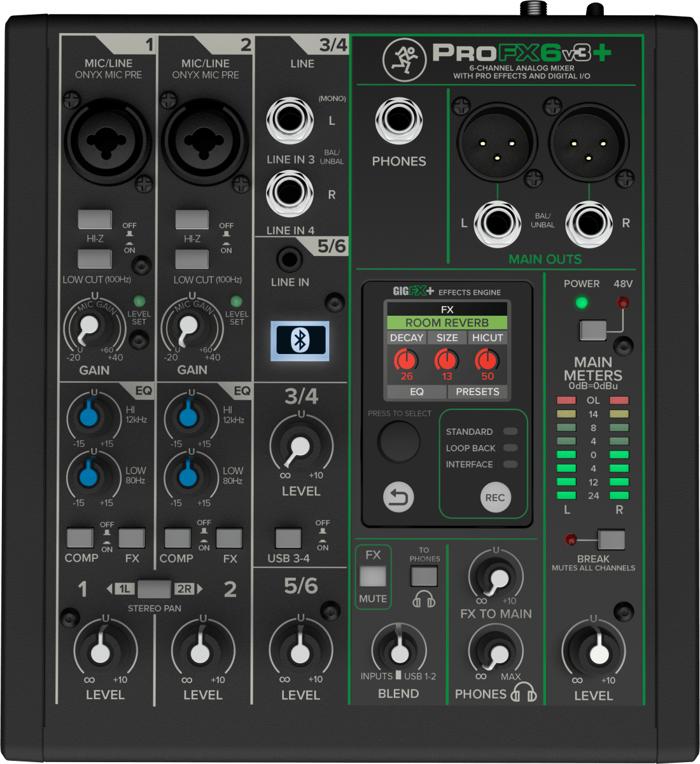
Task: Open the PRESETS tab on the display
Action: coord(477,392)
